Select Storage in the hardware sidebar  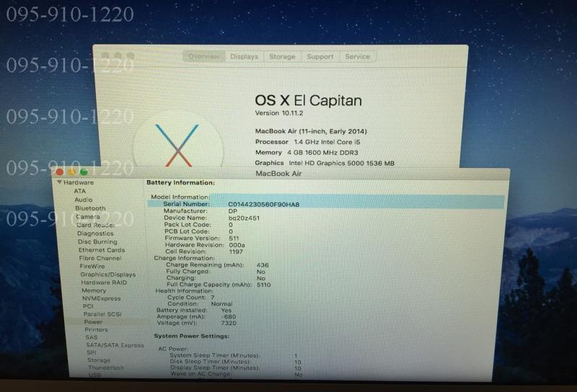pyautogui.click(x=99, y=360)
